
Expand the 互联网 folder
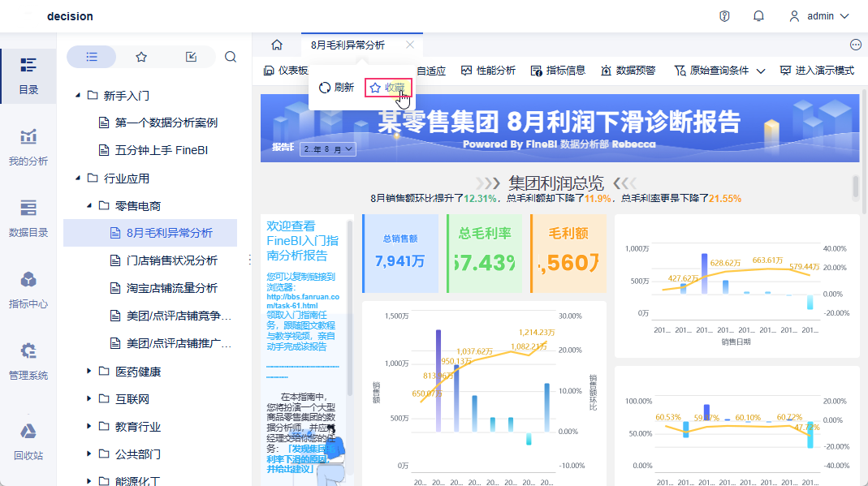click(x=89, y=398)
